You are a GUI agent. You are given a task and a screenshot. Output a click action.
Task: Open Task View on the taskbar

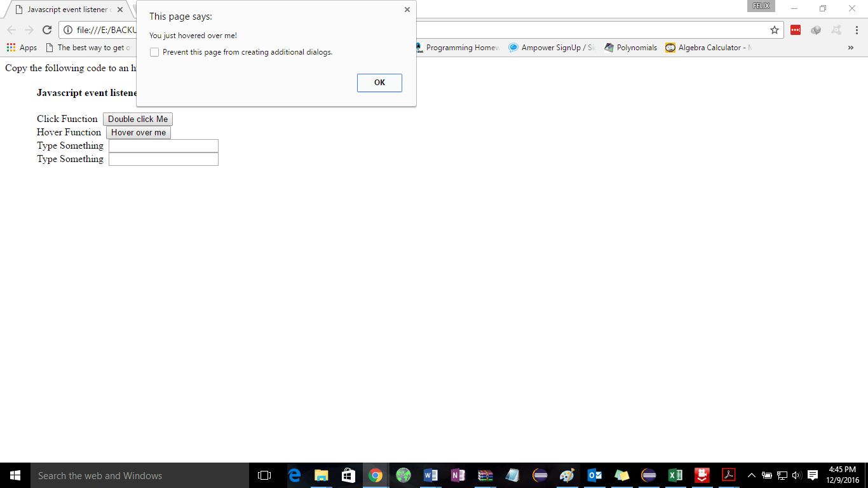click(x=264, y=475)
